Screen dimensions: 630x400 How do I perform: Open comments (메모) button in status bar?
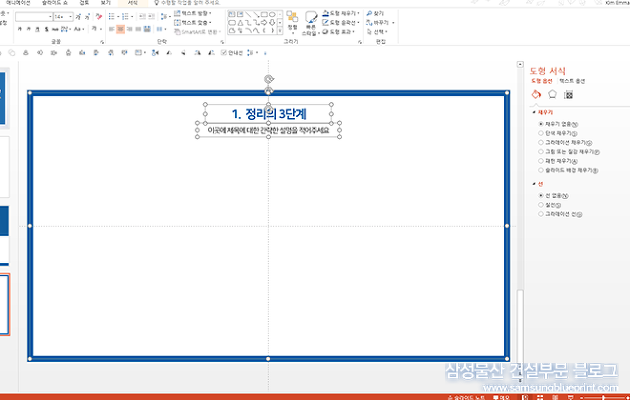(x=501, y=397)
